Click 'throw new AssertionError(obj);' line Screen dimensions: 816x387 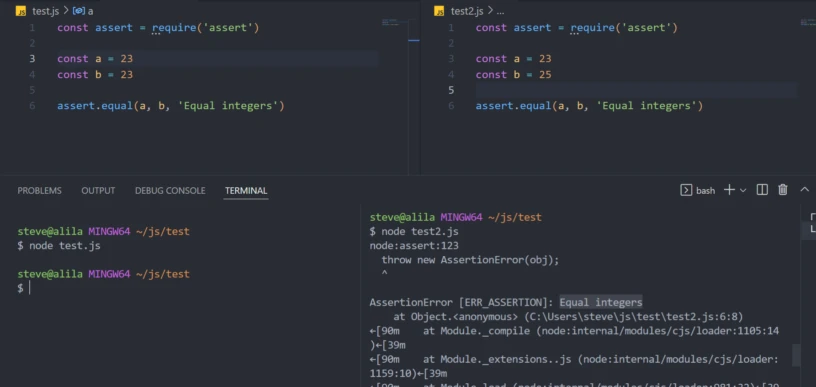pyautogui.click(x=470, y=260)
